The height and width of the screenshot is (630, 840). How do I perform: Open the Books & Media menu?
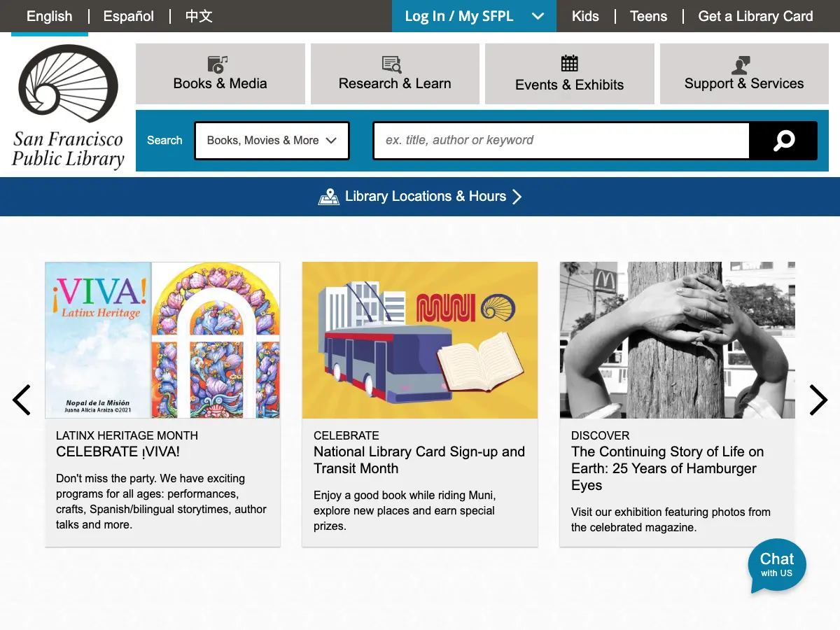tap(220, 73)
